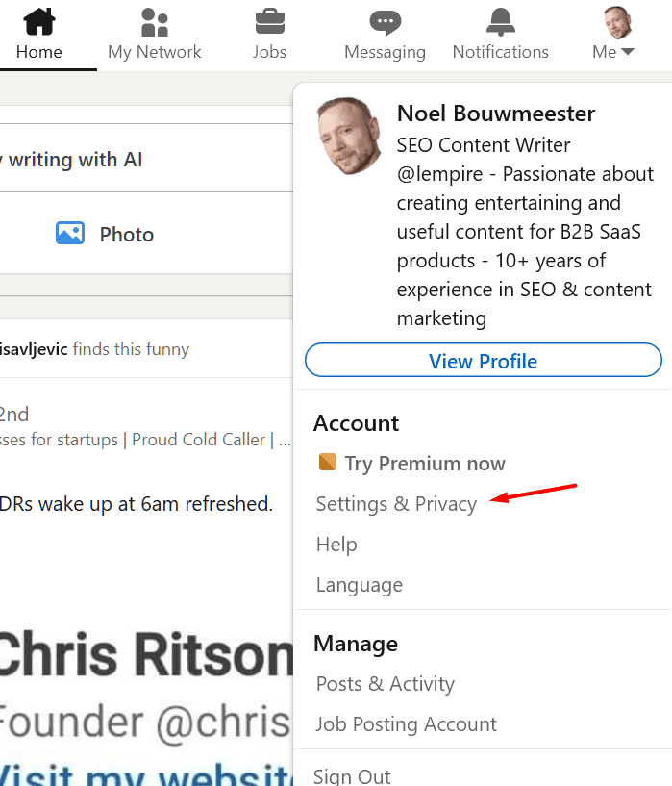The image size is (672, 786).
Task: Choose the Language option
Action: [359, 585]
